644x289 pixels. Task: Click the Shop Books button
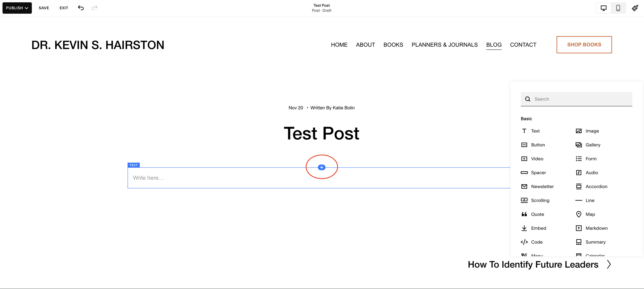coord(584,45)
